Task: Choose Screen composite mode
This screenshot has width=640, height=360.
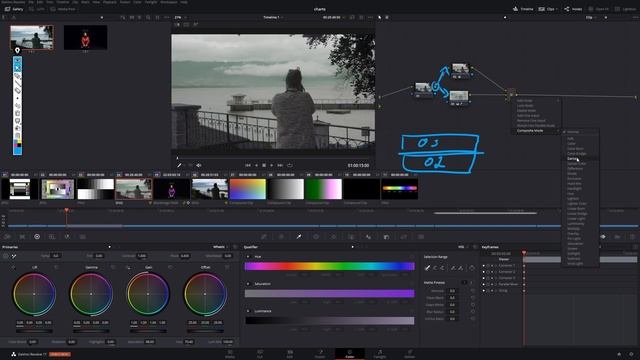Action: 572,249
